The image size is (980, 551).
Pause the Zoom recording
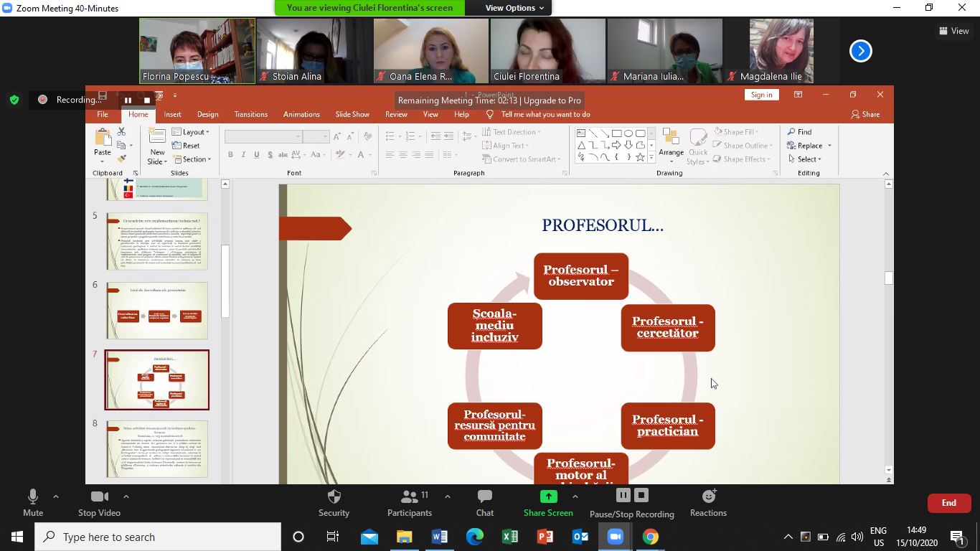pos(623,495)
